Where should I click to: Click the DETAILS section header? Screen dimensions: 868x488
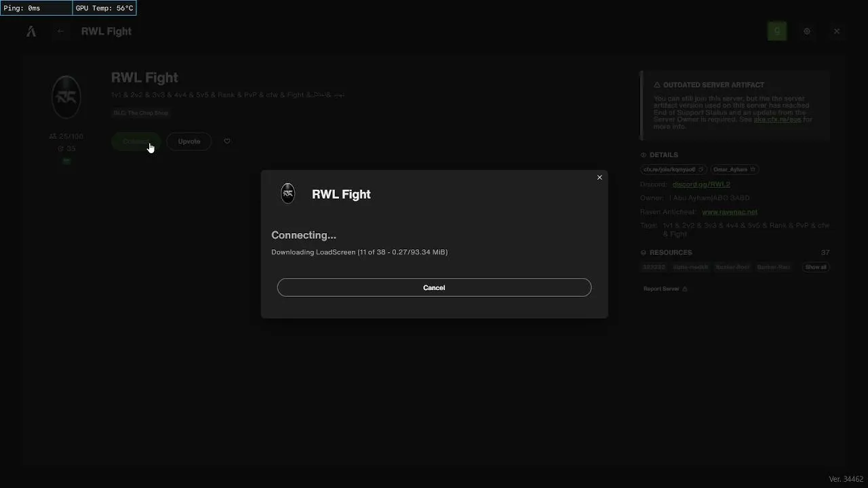658,155
